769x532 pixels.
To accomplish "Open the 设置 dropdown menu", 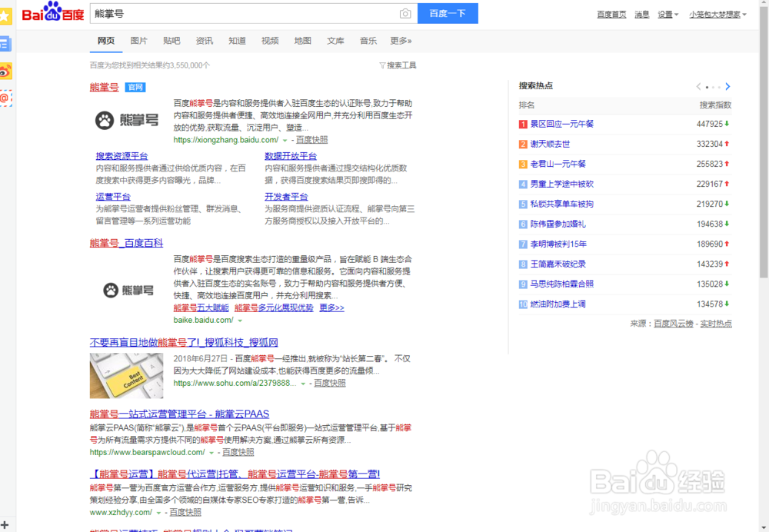I will point(668,15).
